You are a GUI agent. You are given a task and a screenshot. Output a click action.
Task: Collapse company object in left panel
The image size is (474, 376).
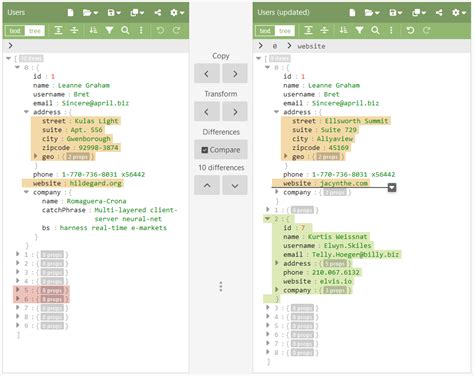[x=26, y=192]
